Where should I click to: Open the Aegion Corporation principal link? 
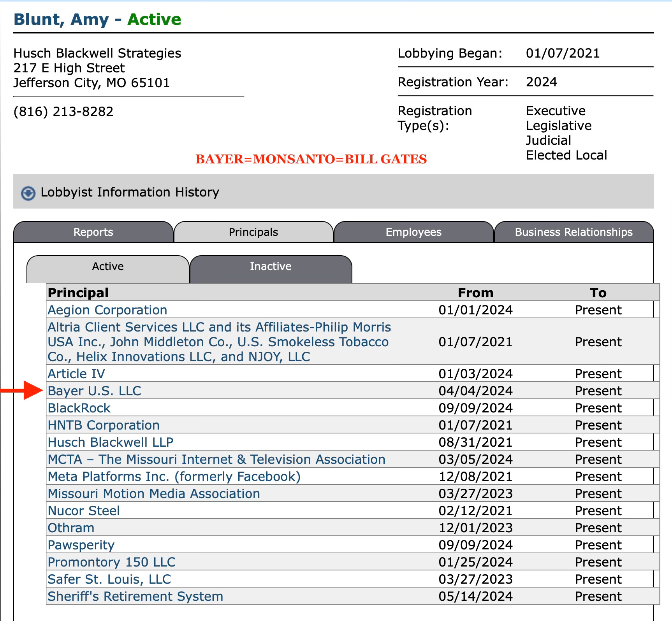(x=107, y=310)
